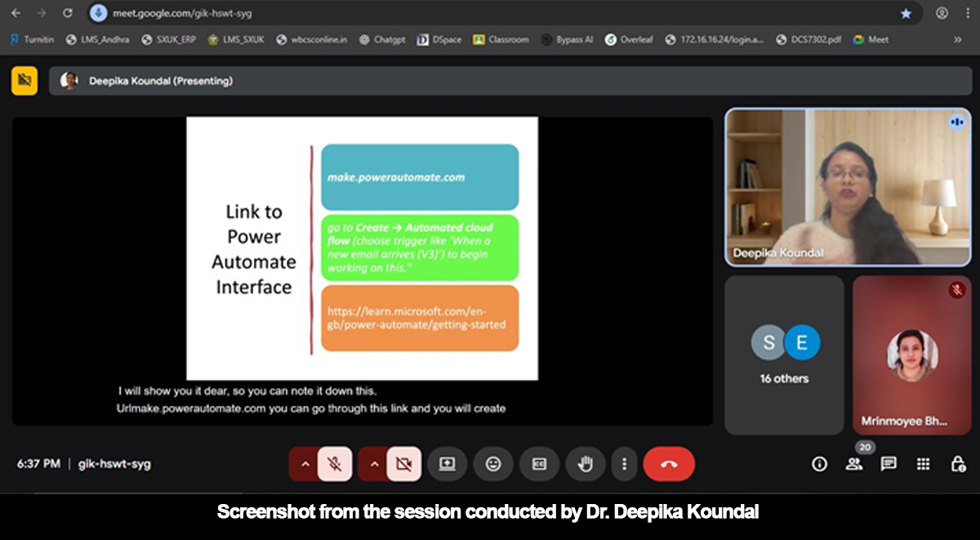Screen dimensions: 980x540
Task: Open meeting details info icon
Action: coord(819,464)
